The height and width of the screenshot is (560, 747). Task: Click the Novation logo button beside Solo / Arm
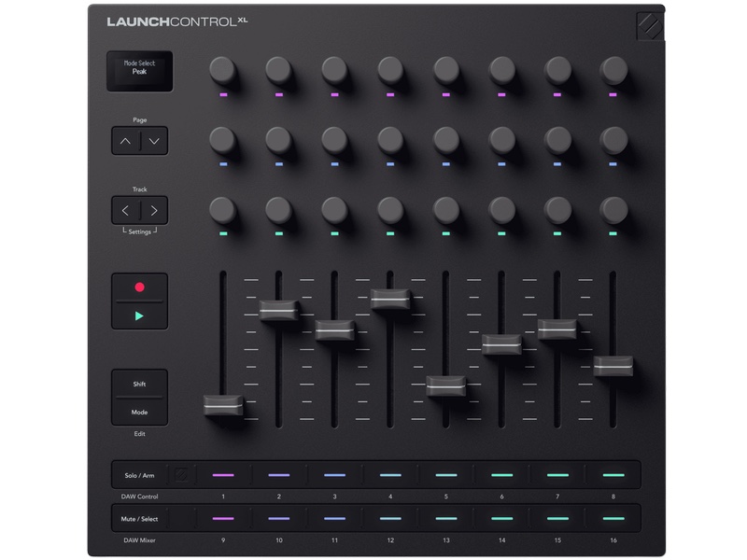coord(181,475)
